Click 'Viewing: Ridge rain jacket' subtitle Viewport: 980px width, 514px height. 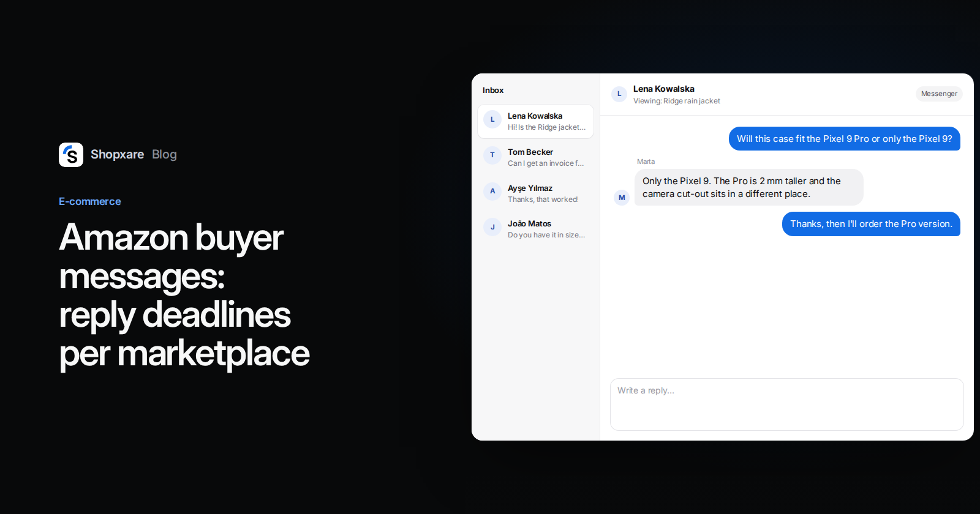[677, 101]
